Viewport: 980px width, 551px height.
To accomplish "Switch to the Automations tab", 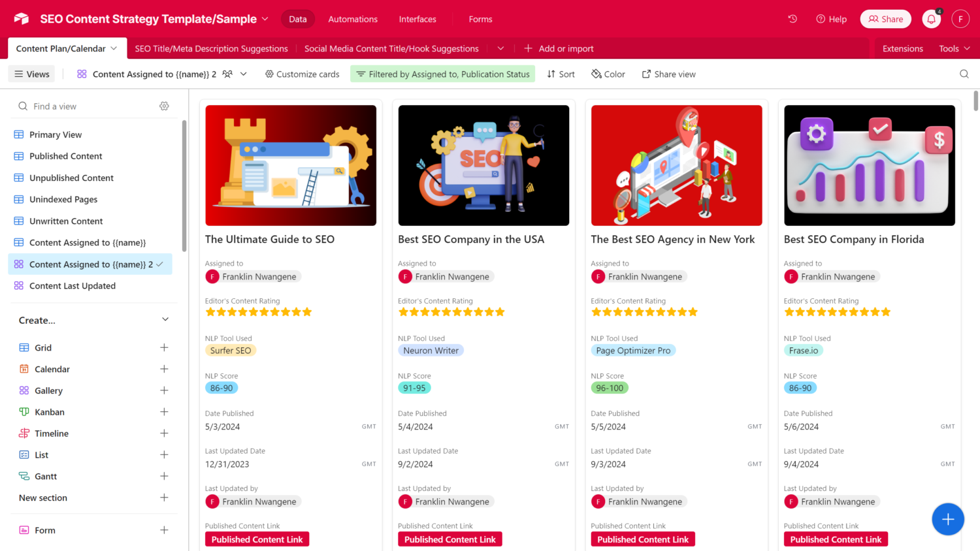I will pyautogui.click(x=353, y=19).
